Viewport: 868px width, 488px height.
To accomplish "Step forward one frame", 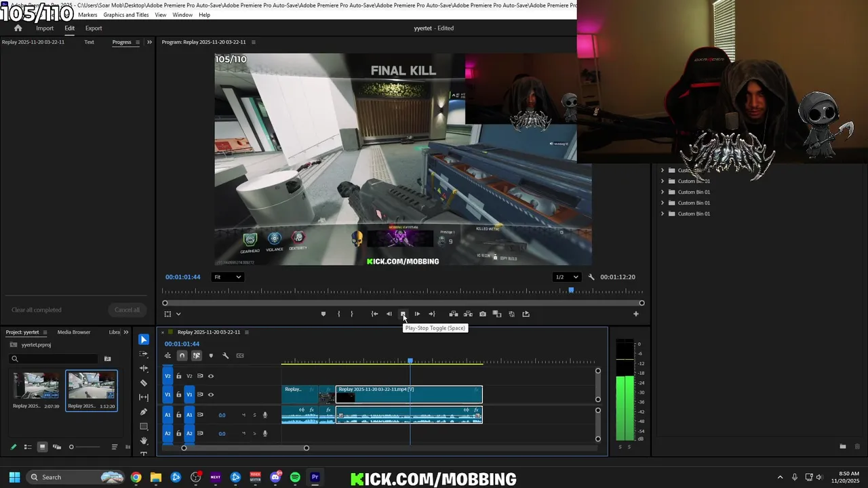I will [x=417, y=314].
